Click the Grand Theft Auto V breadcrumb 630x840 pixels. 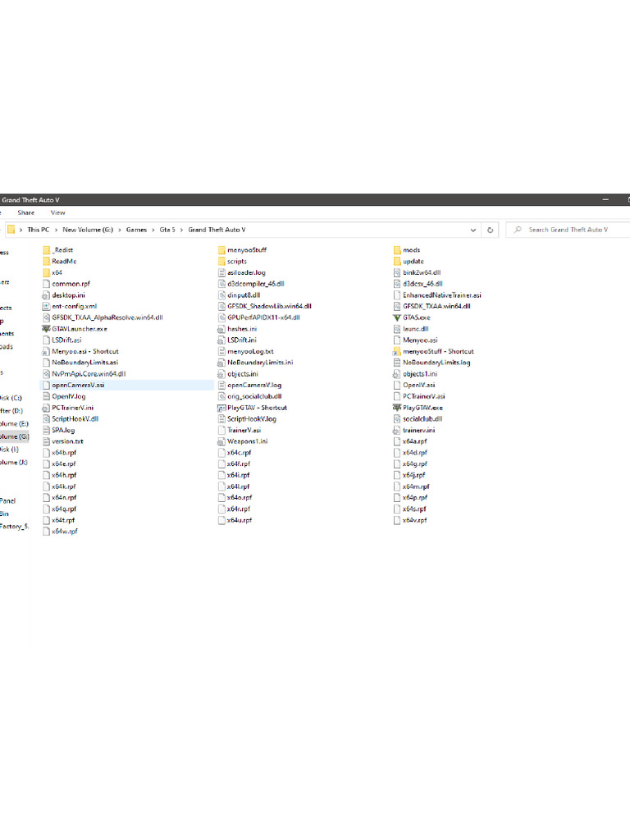point(217,230)
